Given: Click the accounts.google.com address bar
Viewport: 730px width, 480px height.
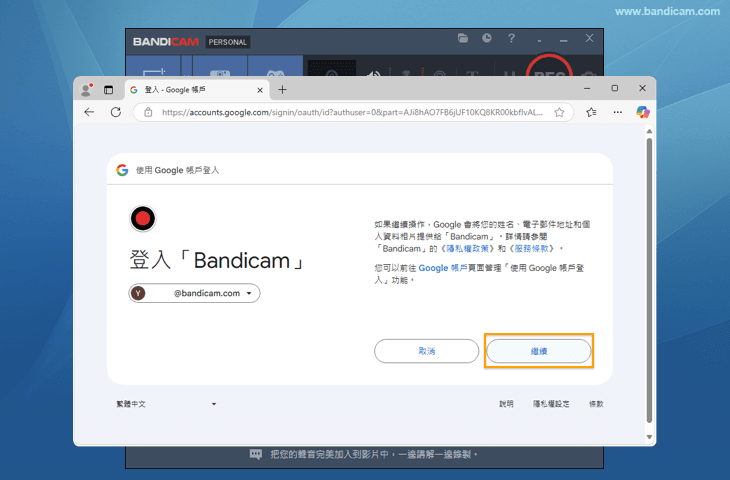Looking at the screenshot, I should (x=352, y=112).
